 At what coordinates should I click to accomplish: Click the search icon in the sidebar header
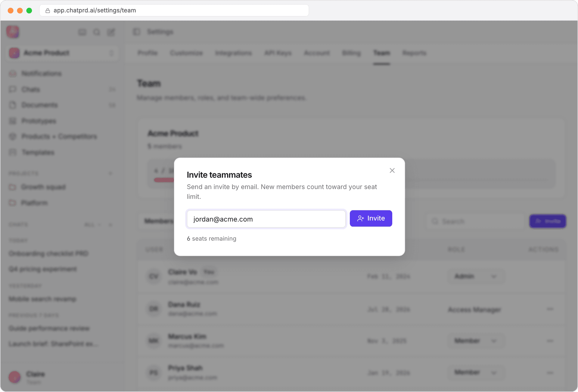tap(97, 32)
